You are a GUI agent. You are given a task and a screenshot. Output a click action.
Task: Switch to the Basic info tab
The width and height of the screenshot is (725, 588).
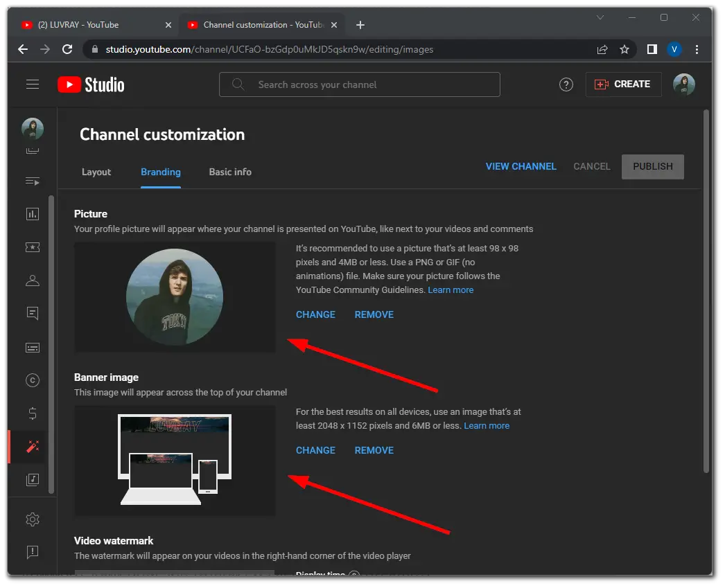click(230, 172)
